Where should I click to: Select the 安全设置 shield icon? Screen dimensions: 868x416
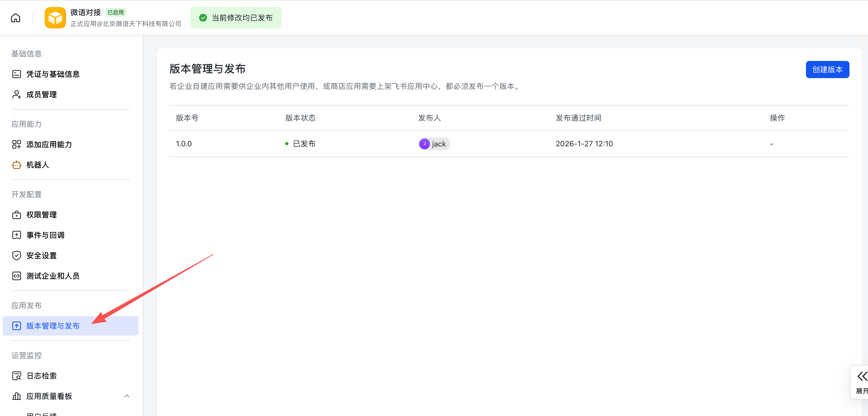(16, 255)
